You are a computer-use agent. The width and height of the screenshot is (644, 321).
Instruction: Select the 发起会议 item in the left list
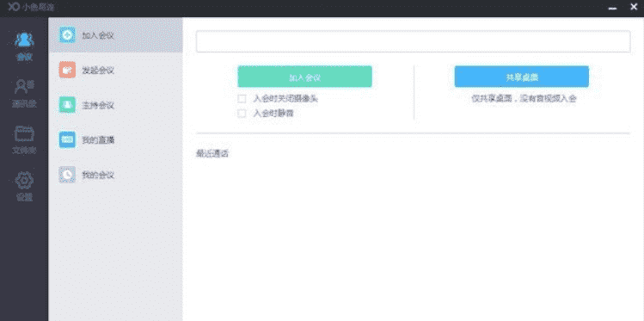[x=115, y=70]
